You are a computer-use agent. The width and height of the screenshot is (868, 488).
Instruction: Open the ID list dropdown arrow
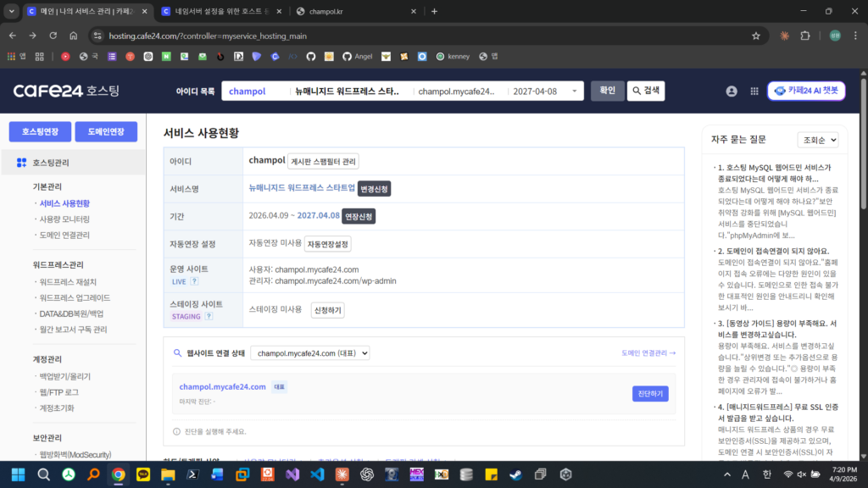pos(574,91)
